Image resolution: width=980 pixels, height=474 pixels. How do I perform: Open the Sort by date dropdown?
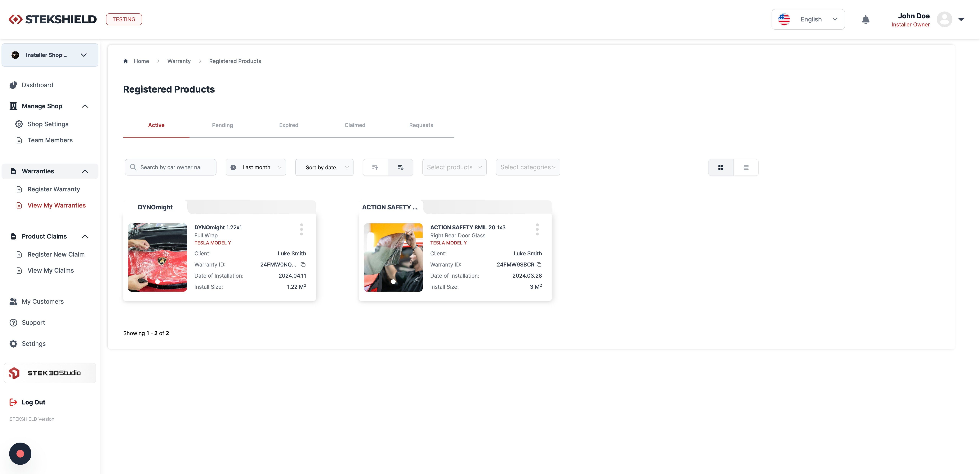pyautogui.click(x=324, y=167)
